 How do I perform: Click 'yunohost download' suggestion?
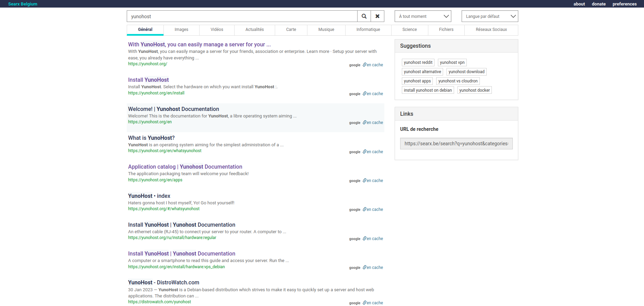click(x=466, y=72)
